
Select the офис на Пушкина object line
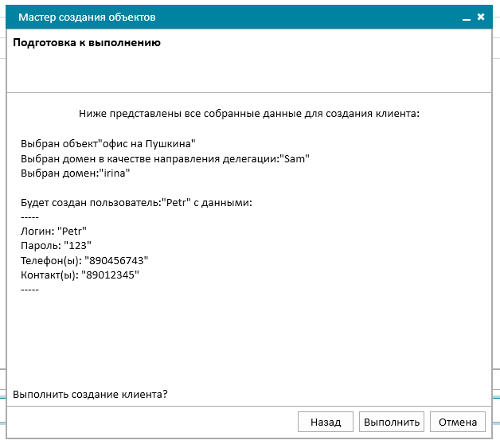[107, 144]
